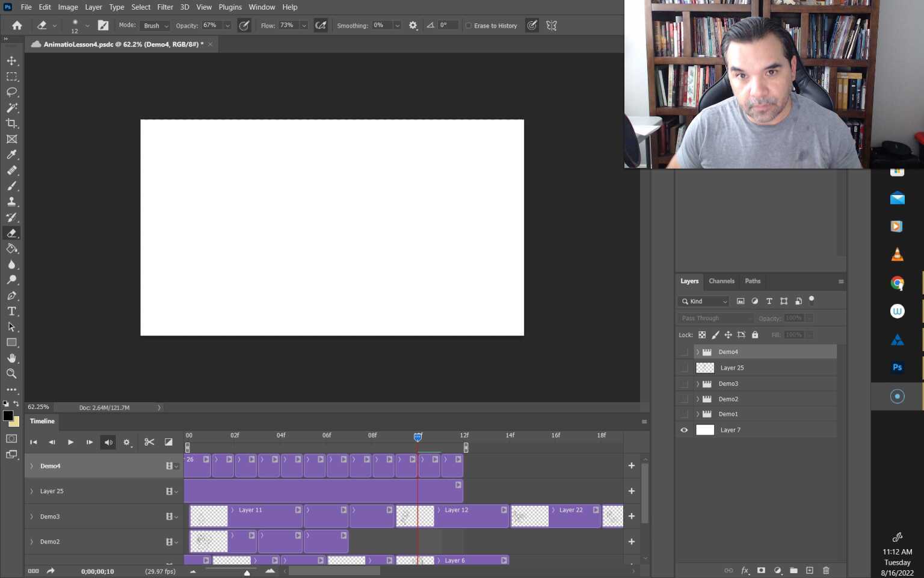The width and height of the screenshot is (924, 578).
Task: Show the Demo4 layer group visibility
Action: pyautogui.click(x=684, y=352)
